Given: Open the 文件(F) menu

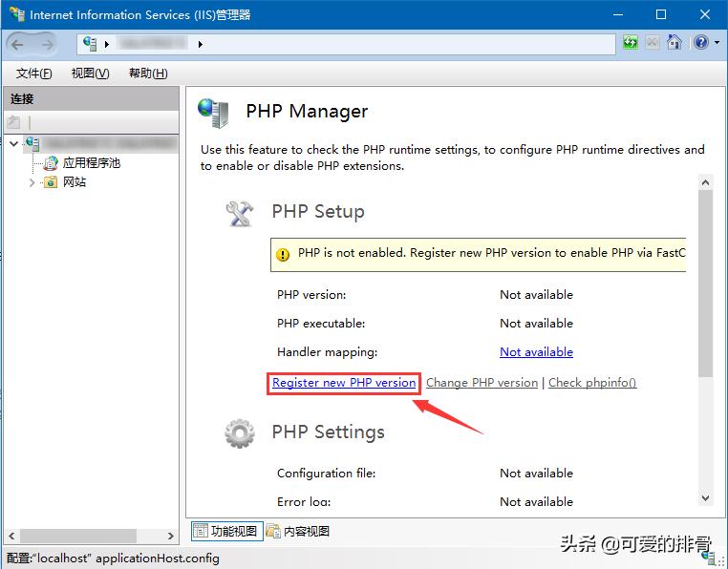Looking at the screenshot, I should 33,74.
